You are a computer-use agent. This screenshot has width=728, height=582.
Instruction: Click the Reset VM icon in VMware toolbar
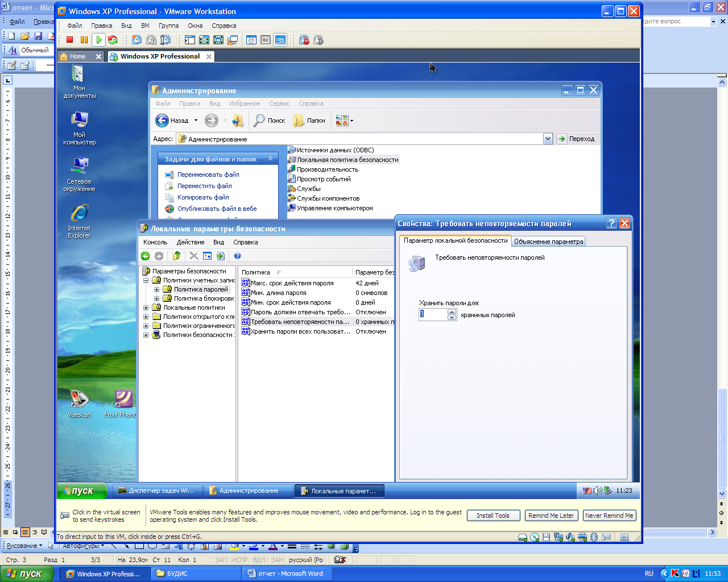tap(113, 40)
